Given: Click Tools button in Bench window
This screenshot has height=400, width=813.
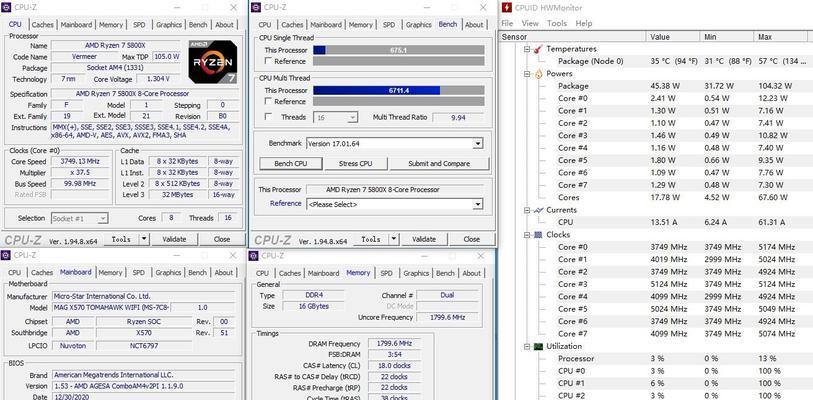Looking at the screenshot, I should pos(371,239).
